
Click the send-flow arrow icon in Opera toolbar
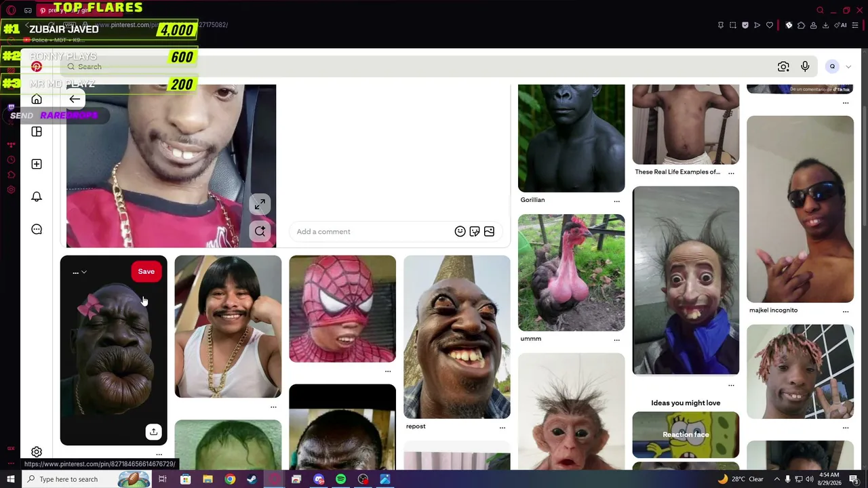(x=757, y=25)
